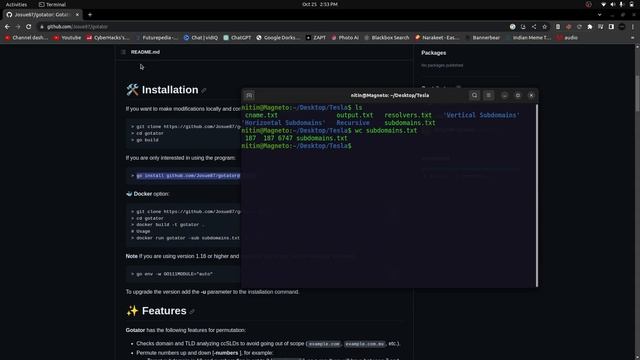This screenshot has width=640, height=360.
Task: Show more bookmarks overflow chevron
Action: 633,38
